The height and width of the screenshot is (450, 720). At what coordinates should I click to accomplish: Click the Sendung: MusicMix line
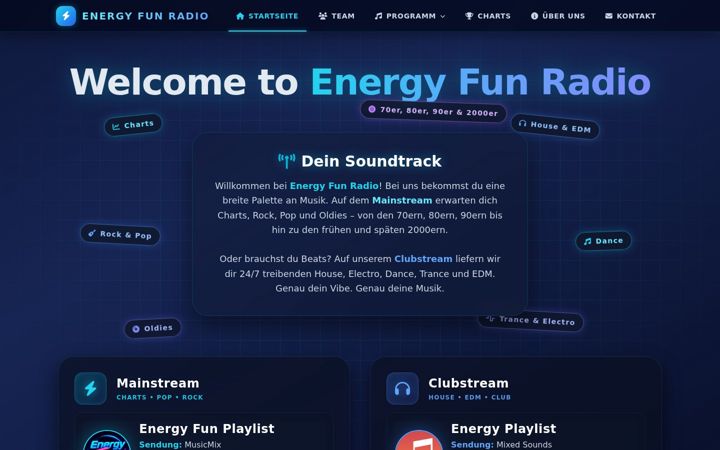click(180, 444)
